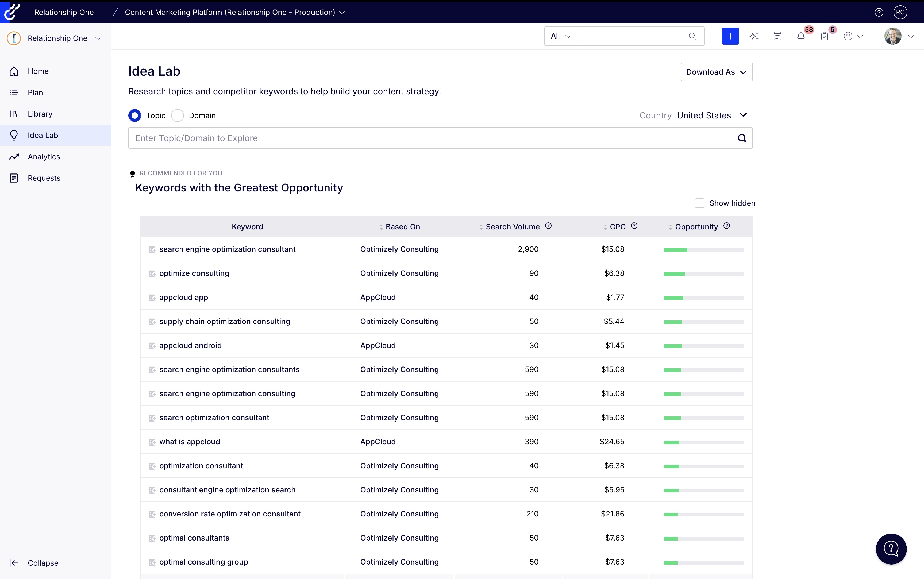Open the floating help chat button
Viewport: 924px width, 579px height.
(x=891, y=549)
